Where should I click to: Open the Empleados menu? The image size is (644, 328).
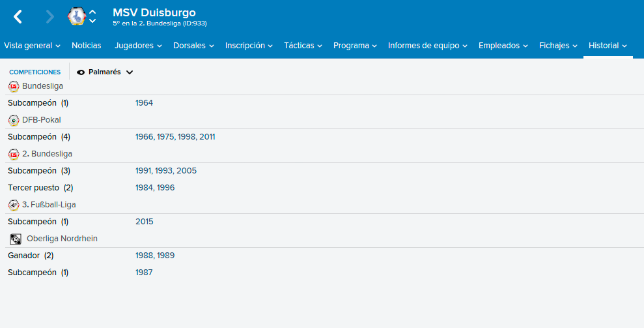(x=503, y=46)
